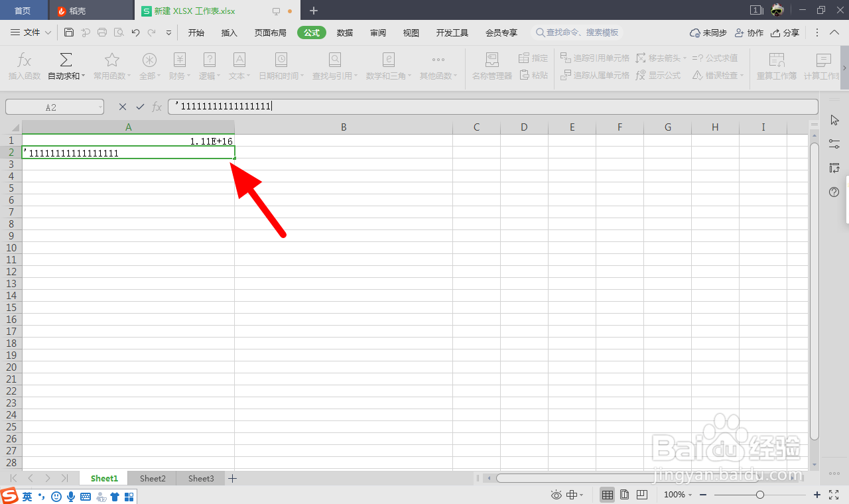Viewport: 849px width, 504px height.
Task: Click the eye protection mode icon in status bar
Action: click(556, 495)
